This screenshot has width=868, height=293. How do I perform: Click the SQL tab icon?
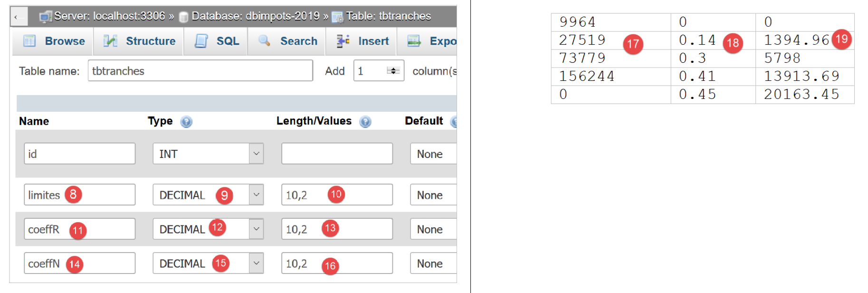click(x=201, y=41)
